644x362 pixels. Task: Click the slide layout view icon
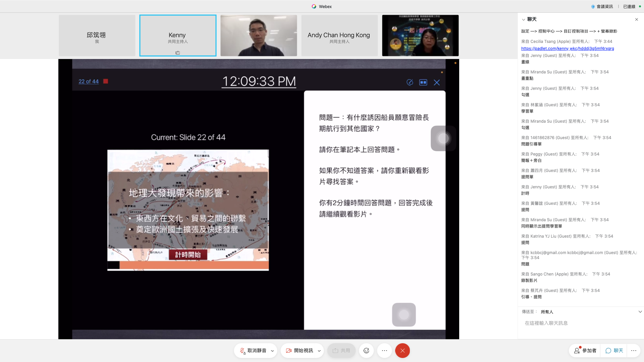(x=423, y=82)
